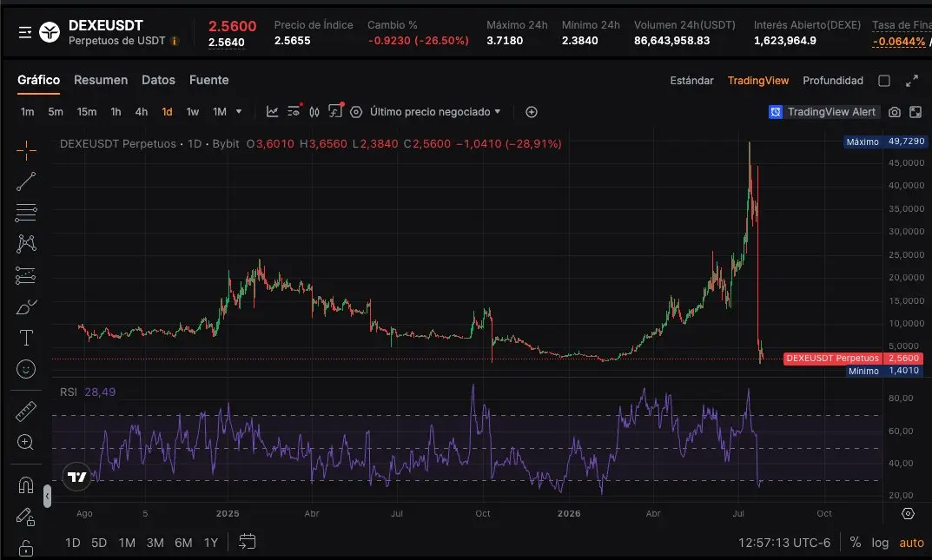The image size is (932, 560).
Task: Click the info icon beside Perpetuos de USDT
Action: [175, 41]
